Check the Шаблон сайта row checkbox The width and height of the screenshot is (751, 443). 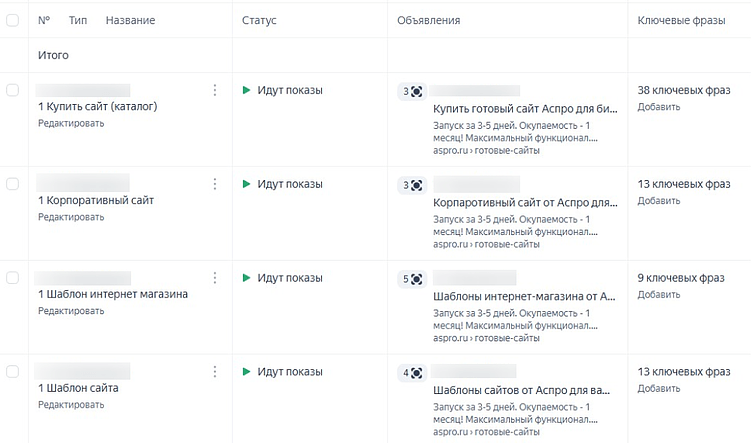pyautogui.click(x=13, y=372)
